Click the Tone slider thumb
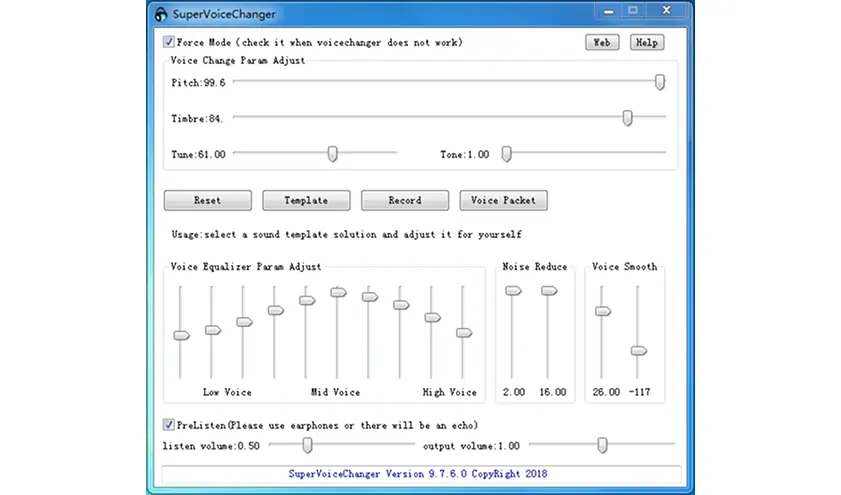Image resolution: width=841 pixels, height=495 pixels. 506,153
